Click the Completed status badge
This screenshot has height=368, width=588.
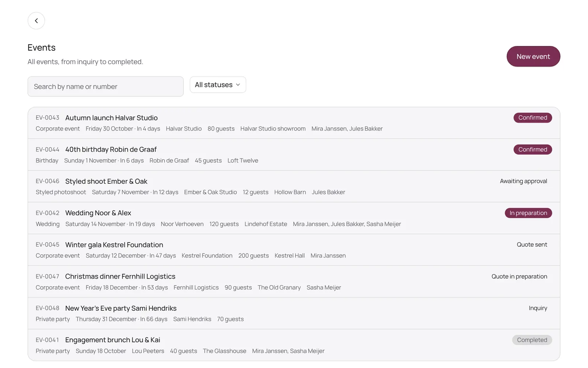tap(532, 340)
